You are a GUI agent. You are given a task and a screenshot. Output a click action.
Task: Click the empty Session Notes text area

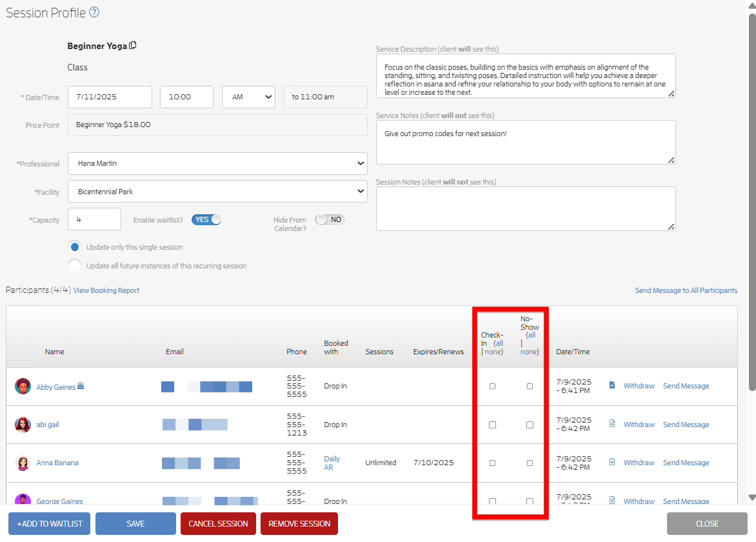[526, 209]
